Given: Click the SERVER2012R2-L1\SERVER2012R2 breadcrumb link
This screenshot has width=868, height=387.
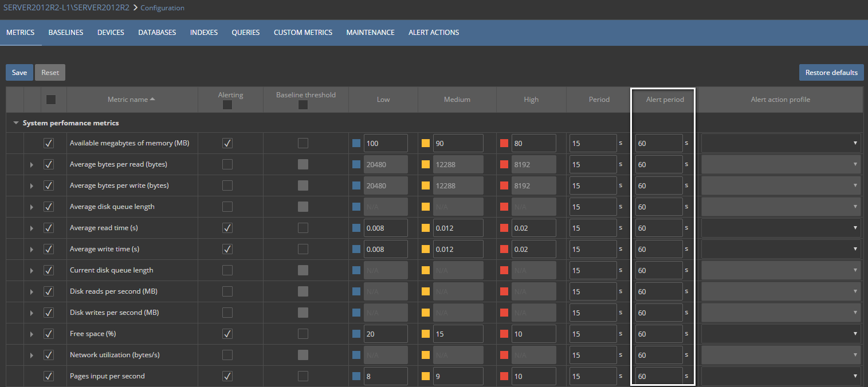Looking at the screenshot, I should (66, 7).
